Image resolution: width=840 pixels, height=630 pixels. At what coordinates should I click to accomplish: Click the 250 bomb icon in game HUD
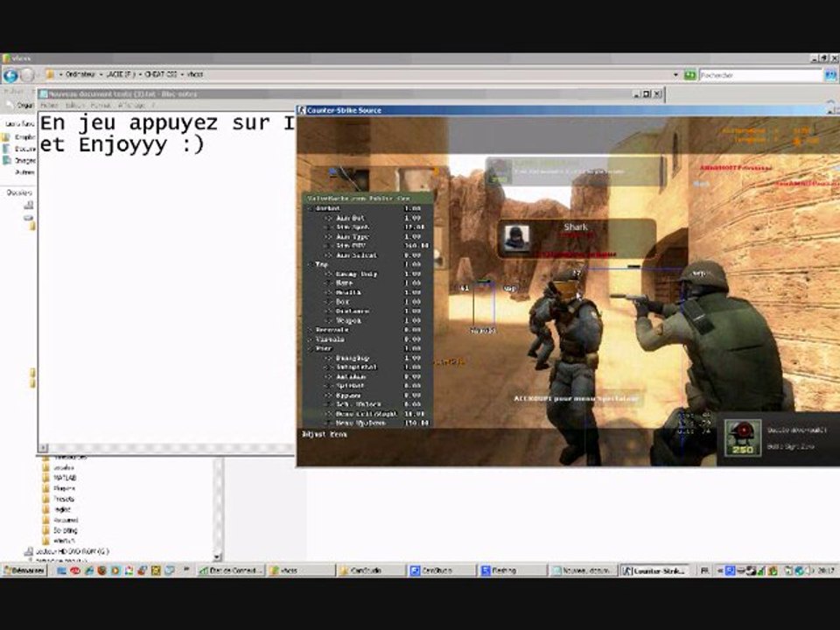click(743, 437)
